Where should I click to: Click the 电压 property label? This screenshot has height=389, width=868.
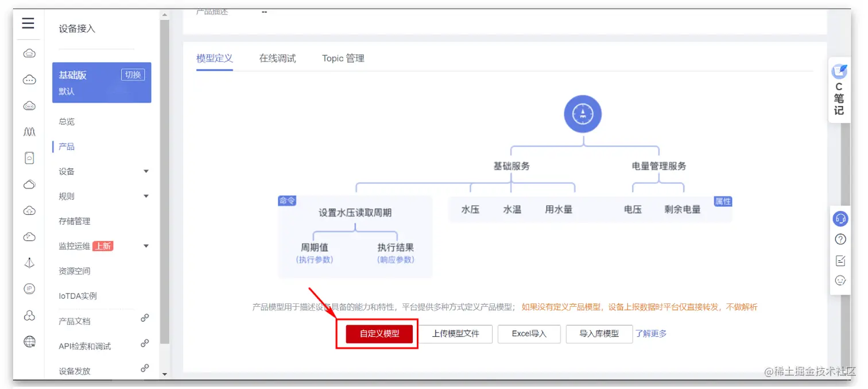coord(633,210)
